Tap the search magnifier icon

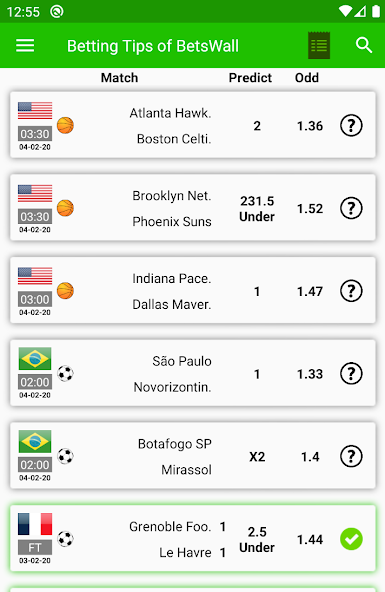tap(364, 45)
